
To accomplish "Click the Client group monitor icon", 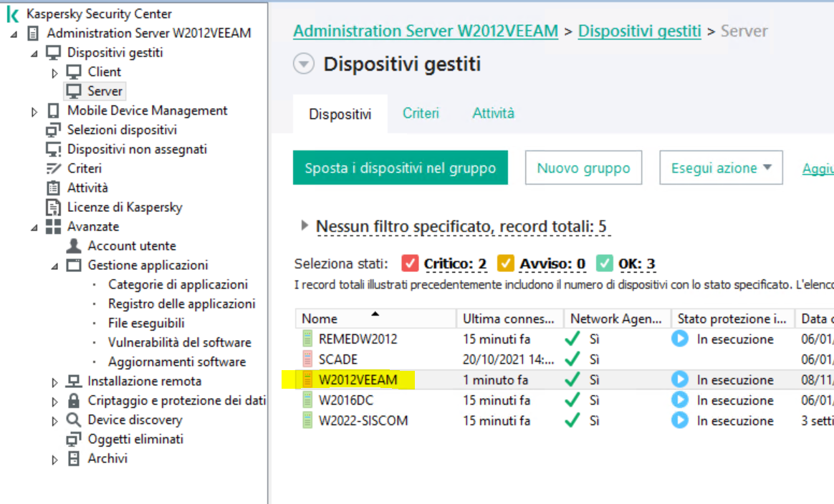I will [74, 72].
